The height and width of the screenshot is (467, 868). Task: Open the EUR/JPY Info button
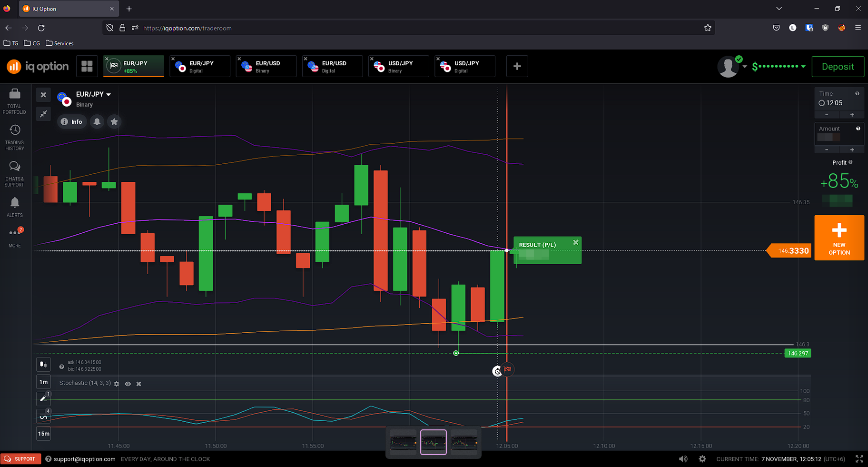[x=72, y=122]
